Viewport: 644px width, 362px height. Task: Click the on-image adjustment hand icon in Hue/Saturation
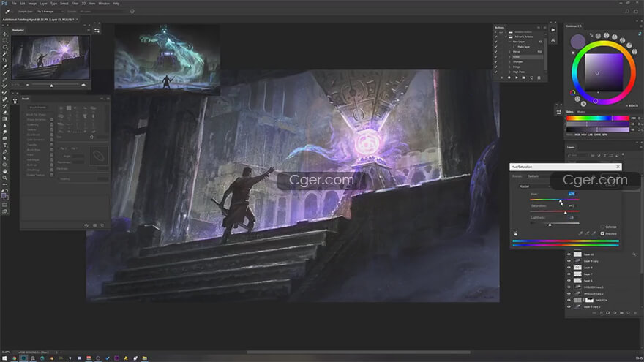515,233
